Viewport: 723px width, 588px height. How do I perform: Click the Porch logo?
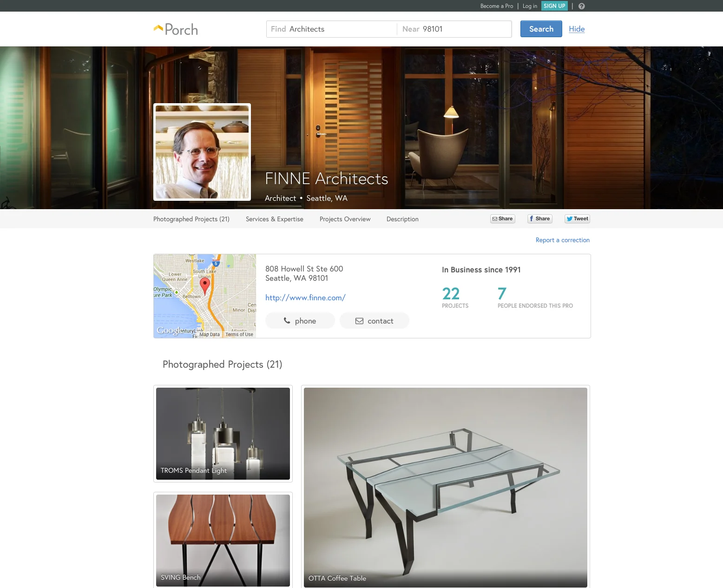(176, 29)
